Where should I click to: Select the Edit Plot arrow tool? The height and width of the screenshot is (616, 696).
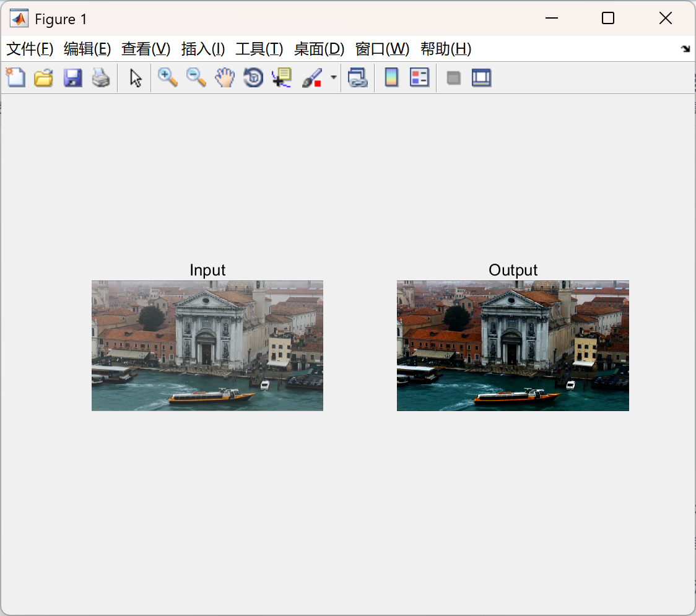click(x=136, y=78)
